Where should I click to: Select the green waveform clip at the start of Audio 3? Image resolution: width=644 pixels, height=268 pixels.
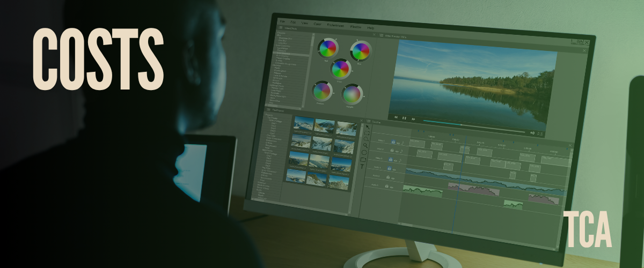tap(422, 191)
